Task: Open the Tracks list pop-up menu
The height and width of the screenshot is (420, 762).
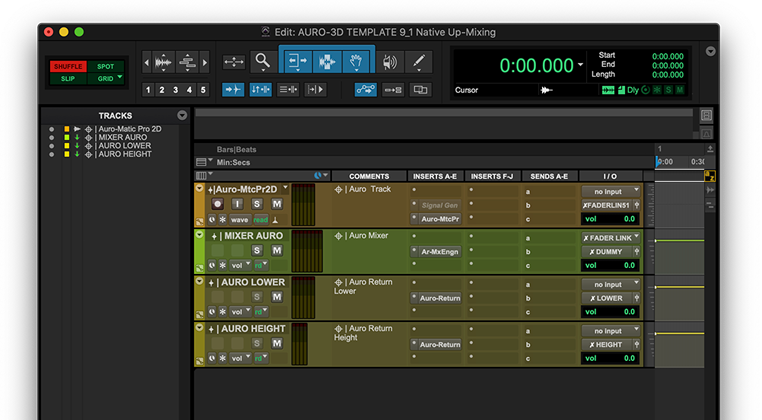Action: pyautogui.click(x=182, y=116)
